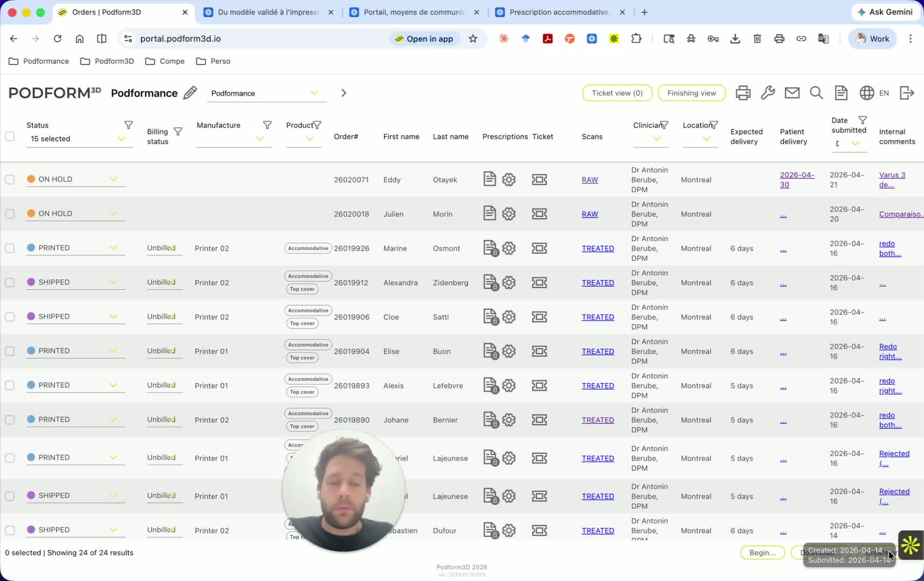Image resolution: width=924 pixels, height=581 pixels.
Task: Open TREATED scans link for Marine Osmont
Action: click(598, 249)
